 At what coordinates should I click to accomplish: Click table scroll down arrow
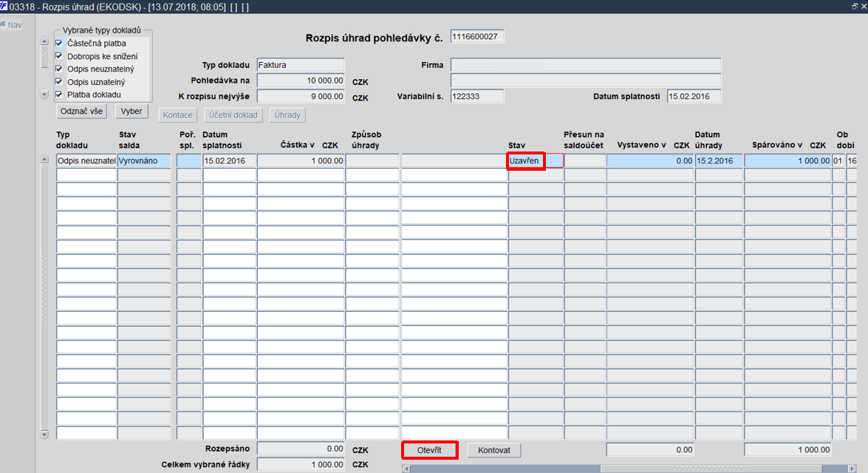44,435
